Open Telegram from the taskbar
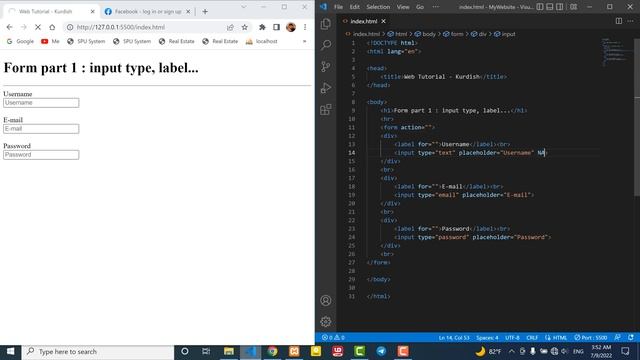The width and height of the screenshot is (640, 360). pyautogui.click(x=381, y=351)
